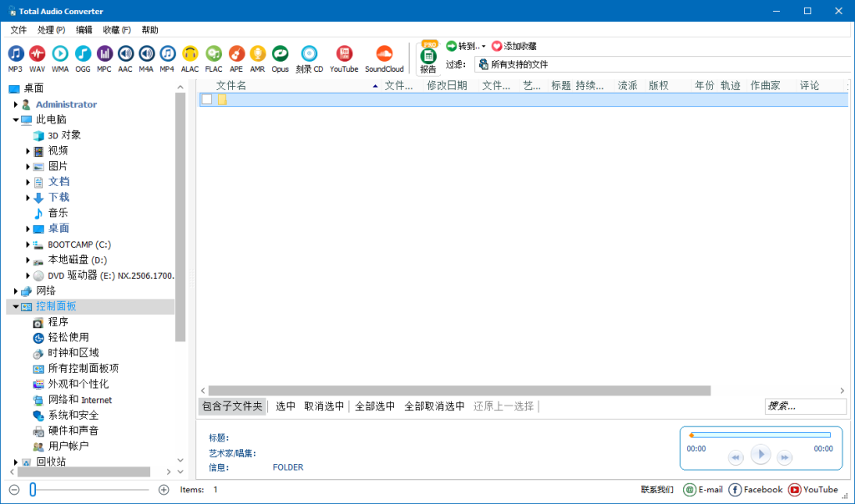The width and height of the screenshot is (855, 504).
Task: Tick the checkbox of the folder row
Action: pyautogui.click(x=207, y=99)
